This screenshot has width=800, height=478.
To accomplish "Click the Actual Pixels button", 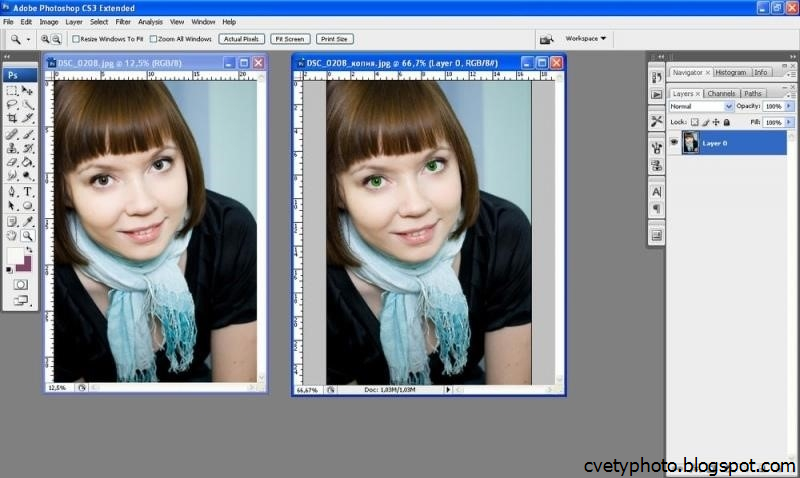I will point(241,39).
